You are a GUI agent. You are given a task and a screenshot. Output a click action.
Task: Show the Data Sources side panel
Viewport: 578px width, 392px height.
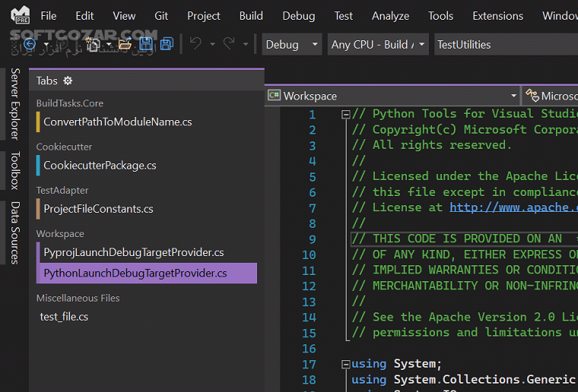pyautogui.click(x=14, y=232)
